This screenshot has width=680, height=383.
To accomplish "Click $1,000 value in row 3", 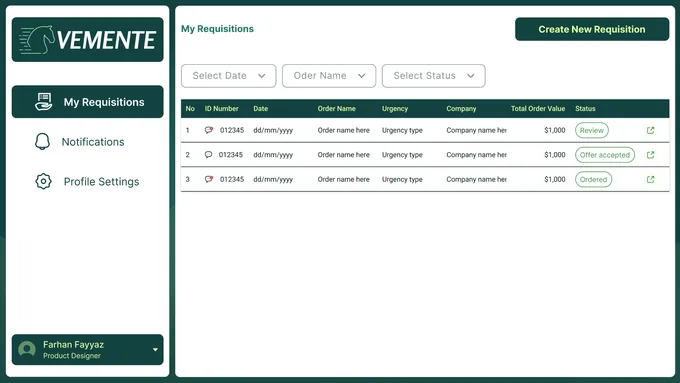I will point(555,179).
